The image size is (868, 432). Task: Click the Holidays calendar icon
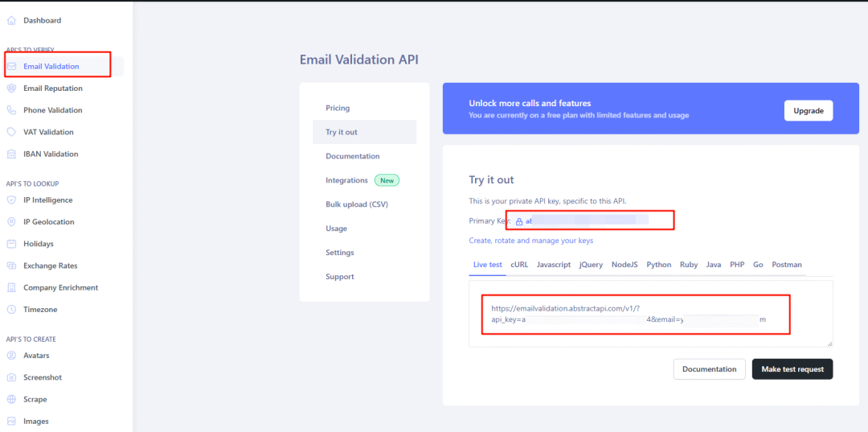(11, 244)
